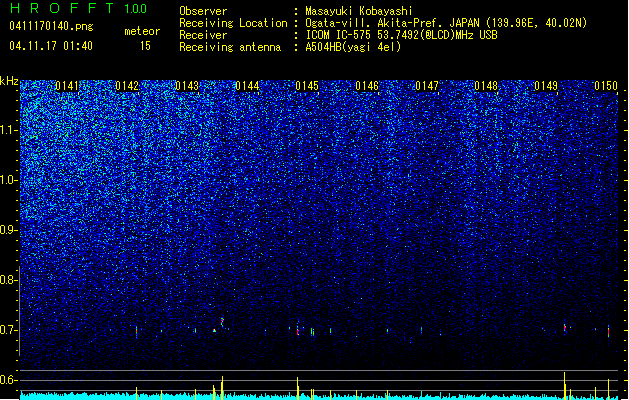Screen dimensions: 629x400
Task: Select the antenna value A504HB(yagi 4el)
Action: click(x=353, y=47)
